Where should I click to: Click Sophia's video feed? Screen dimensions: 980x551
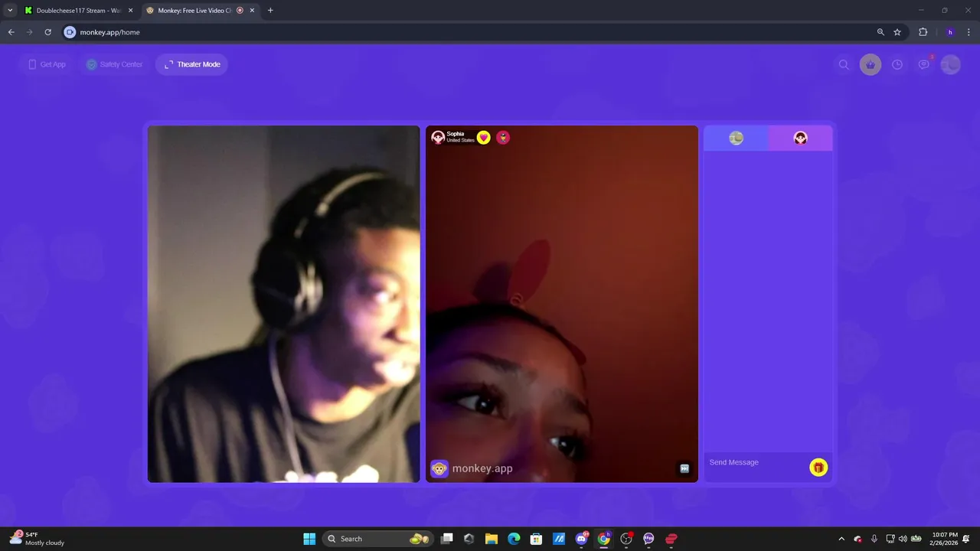[x=562, y=304]
